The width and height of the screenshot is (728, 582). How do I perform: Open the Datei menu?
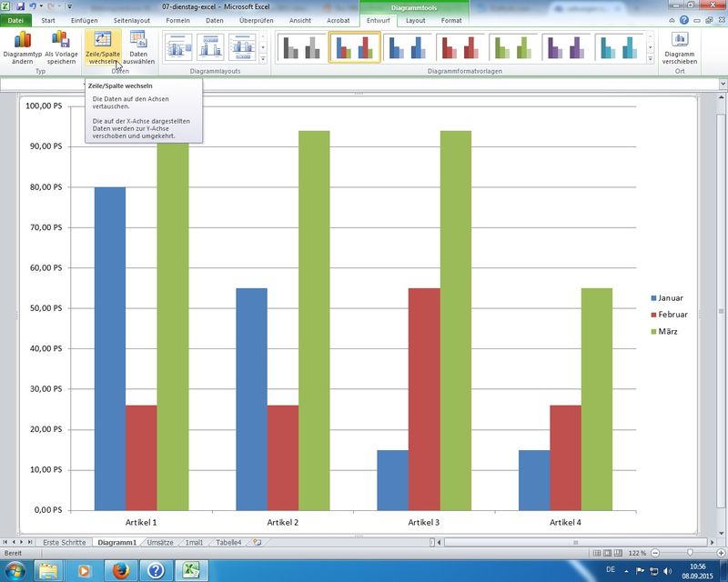tap(16, 19)
